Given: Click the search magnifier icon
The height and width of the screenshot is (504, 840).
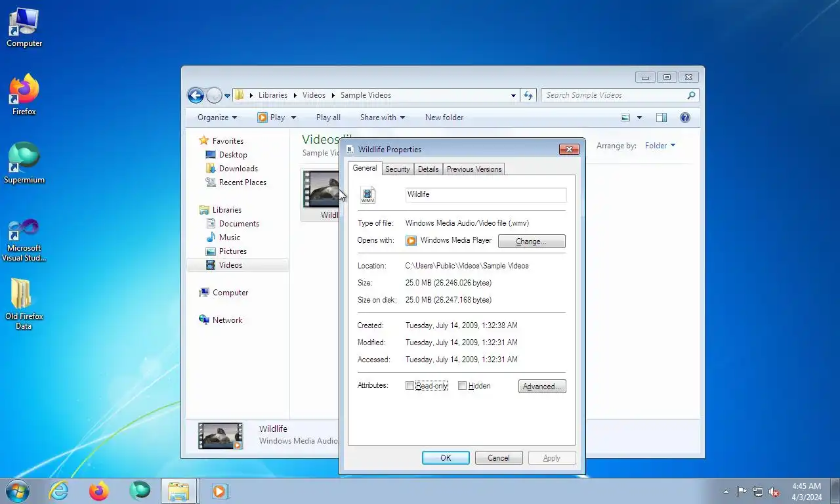Looking at the screenshot, I should click(691, 95).
